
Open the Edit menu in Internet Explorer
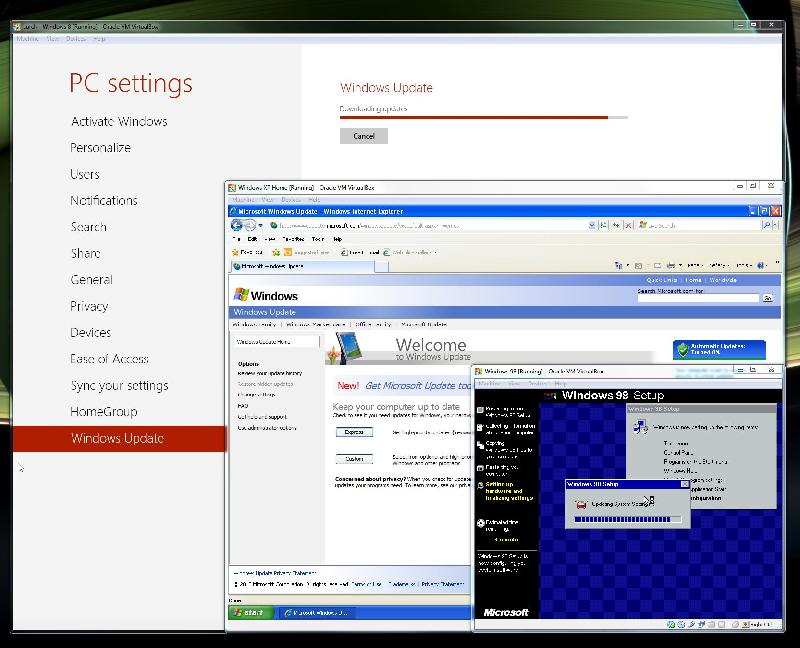point(252,239)
